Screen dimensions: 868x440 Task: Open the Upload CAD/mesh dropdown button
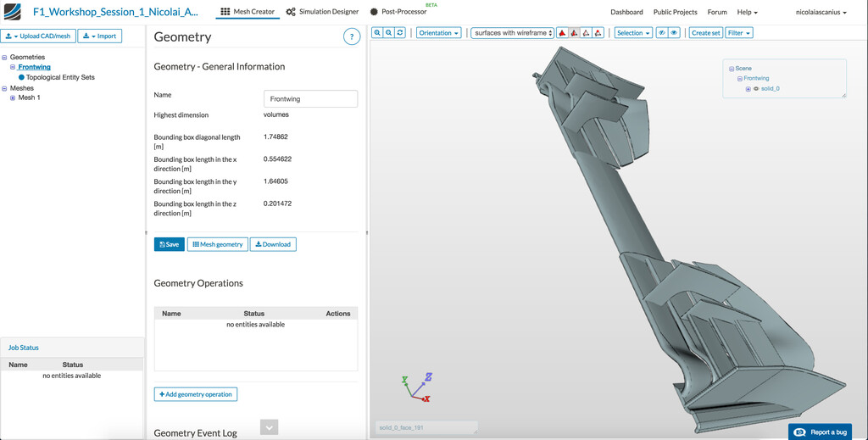point(38,36)
